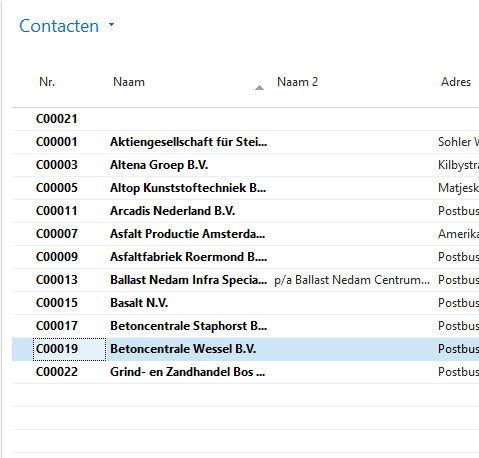Select contact number C00015
Image resolution: width=479 pixels, height=458 pixels.
tap(57, 303)
